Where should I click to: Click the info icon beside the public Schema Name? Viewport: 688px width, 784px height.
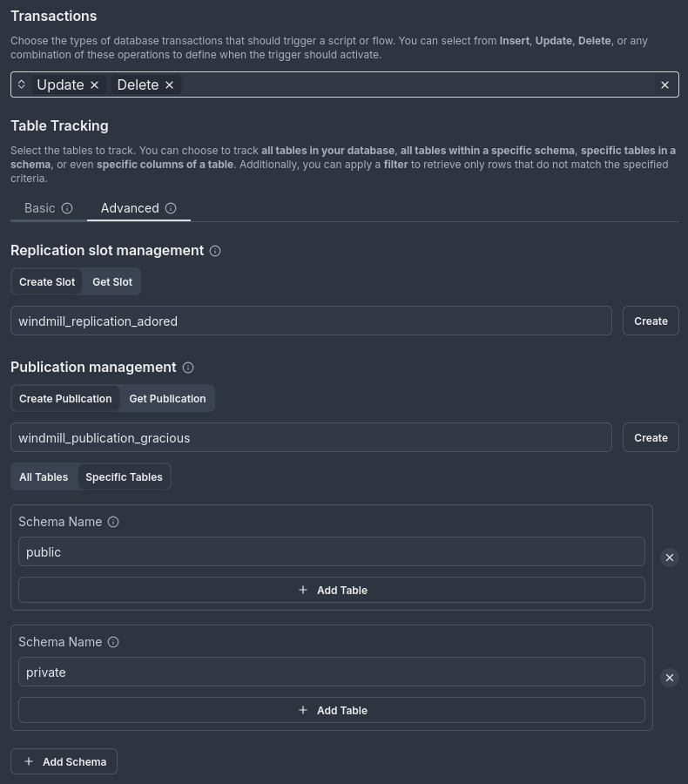coord(113,522)
